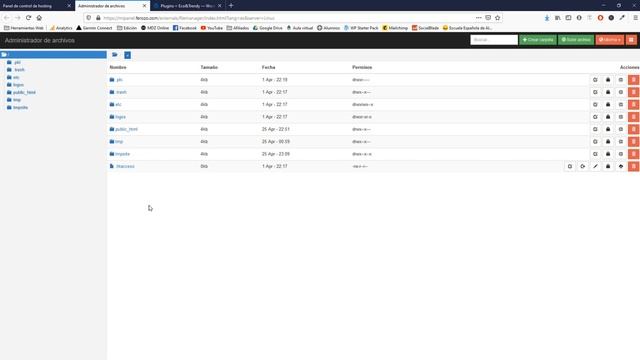
Task: Open lock permissions icon for .trash folder
Action: click(x=608, y=92)
